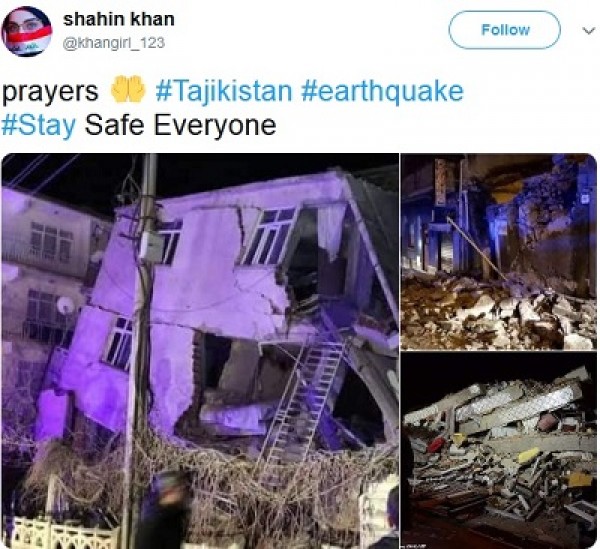
Task: Open the #earthquake hashtag
Action: click(x=382, y=91)
